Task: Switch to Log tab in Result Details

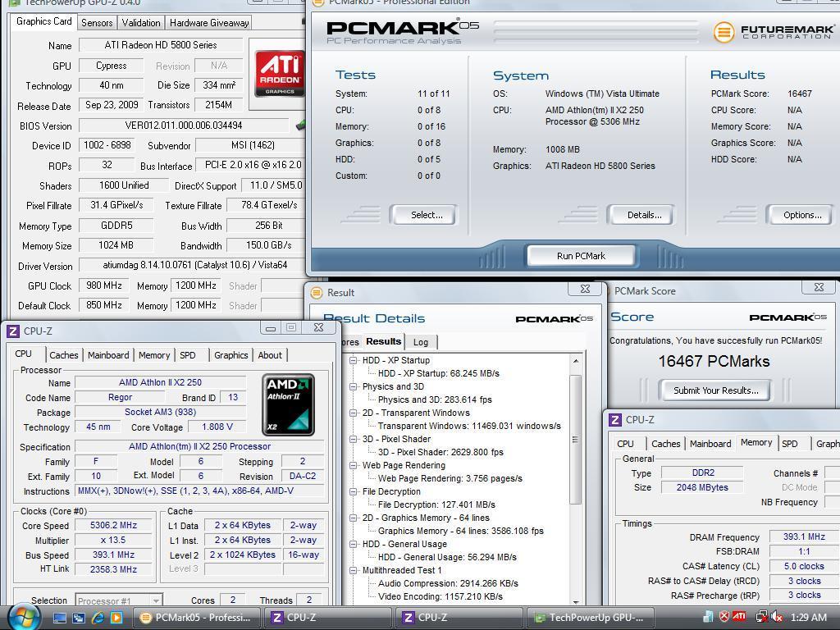Action: (x=421, y=342)
